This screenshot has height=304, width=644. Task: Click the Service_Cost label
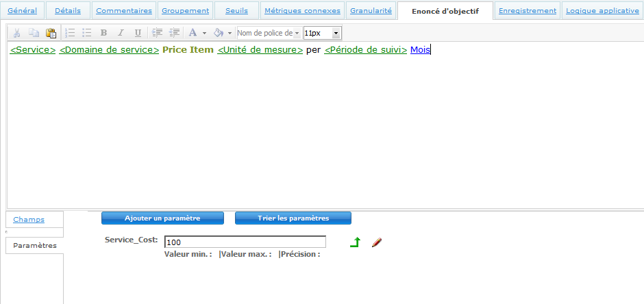[x=132, y=240]
